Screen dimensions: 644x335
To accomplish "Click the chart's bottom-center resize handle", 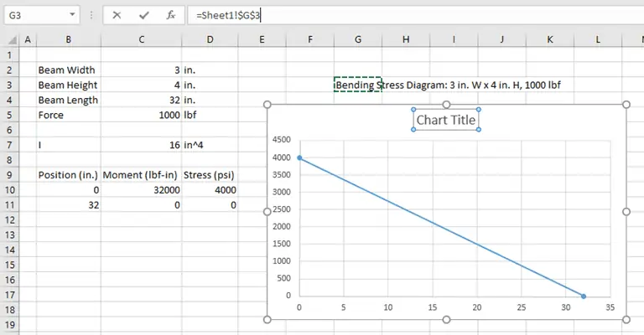I will [x=446, y=319].
